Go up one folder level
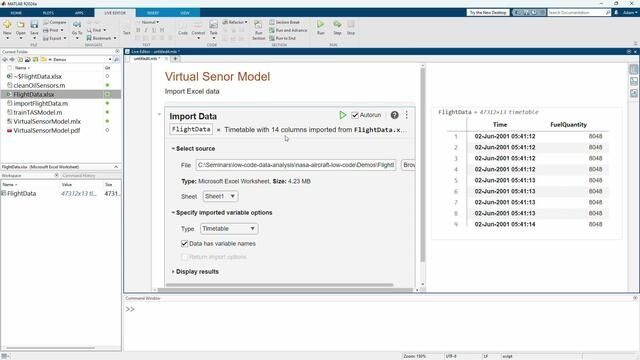640x360 pixels. pos(20,60)
